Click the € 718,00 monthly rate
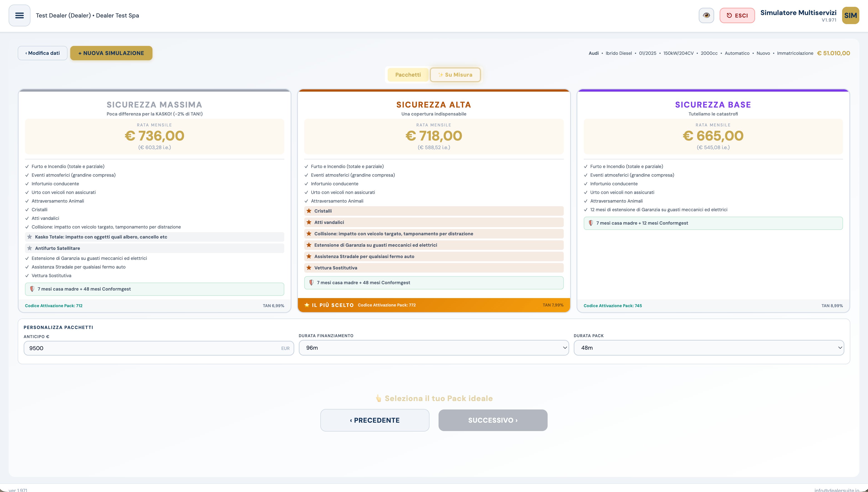 coord(434,136)
